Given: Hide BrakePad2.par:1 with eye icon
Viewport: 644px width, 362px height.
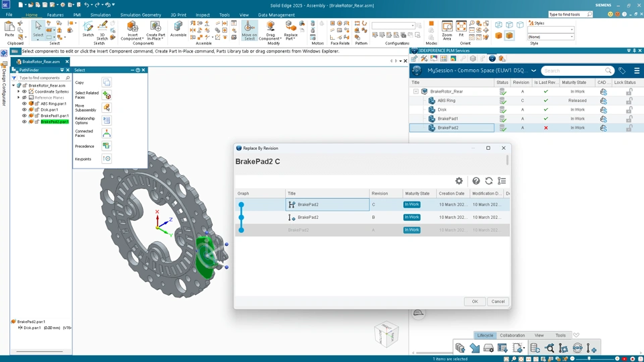Looking at the screenshot, I should 24,122.
